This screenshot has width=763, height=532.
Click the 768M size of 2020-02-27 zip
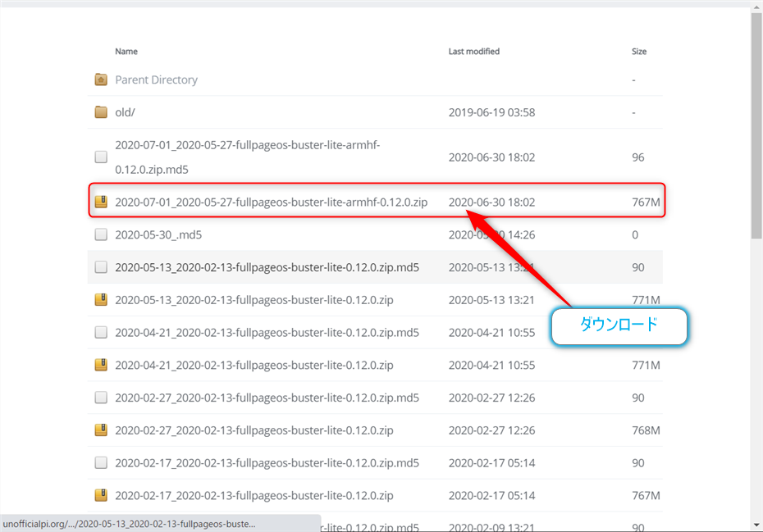(646, 430)
